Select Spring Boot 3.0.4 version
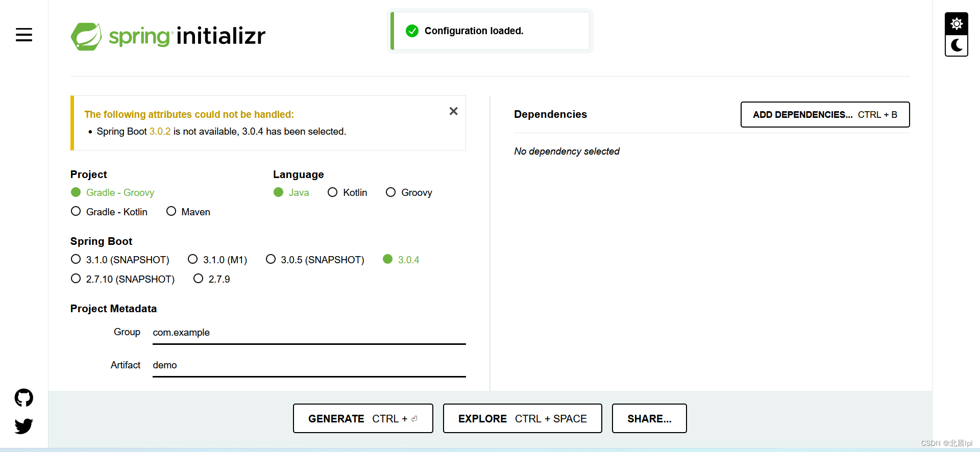The image size is (980, 452). (401, 260)
